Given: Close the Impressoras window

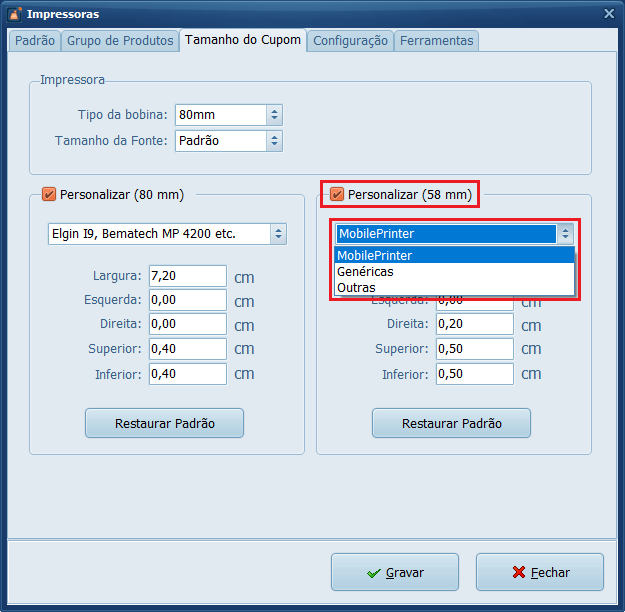Looking at the screenshot, I should [609, 14].
